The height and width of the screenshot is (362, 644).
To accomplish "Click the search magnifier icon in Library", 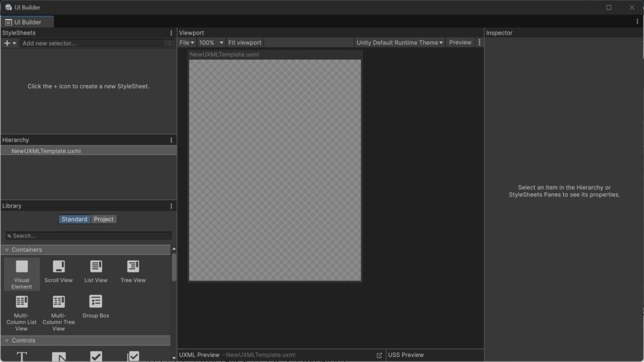I will (x=9, y=236).
